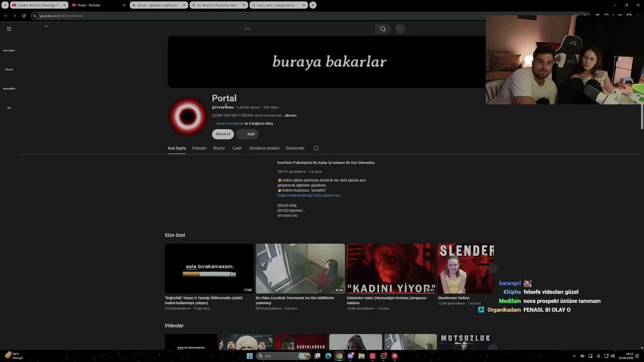Click the browser address bar URL
Screen dimensions: 644x362
point(61,16)
